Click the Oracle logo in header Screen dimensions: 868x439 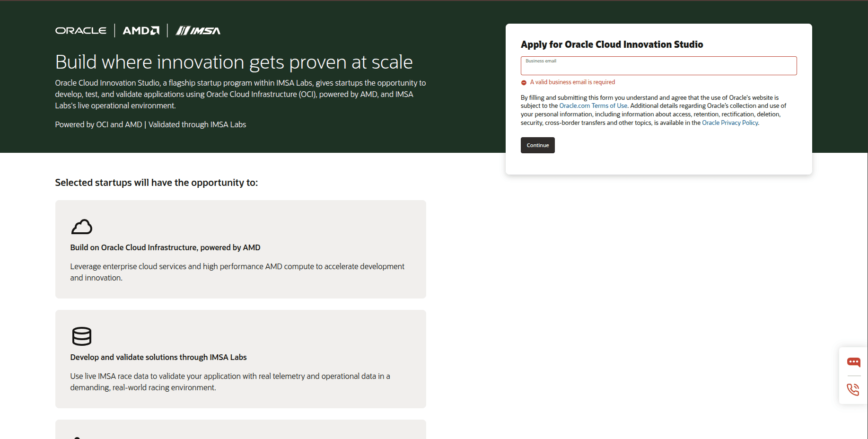coord(81,31)
